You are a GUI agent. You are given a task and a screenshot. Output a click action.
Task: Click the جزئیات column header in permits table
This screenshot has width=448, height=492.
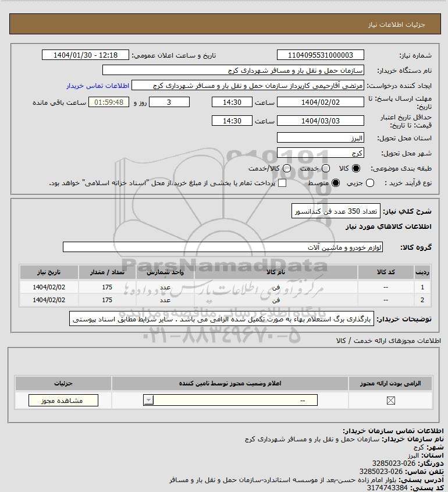point(63,383)
